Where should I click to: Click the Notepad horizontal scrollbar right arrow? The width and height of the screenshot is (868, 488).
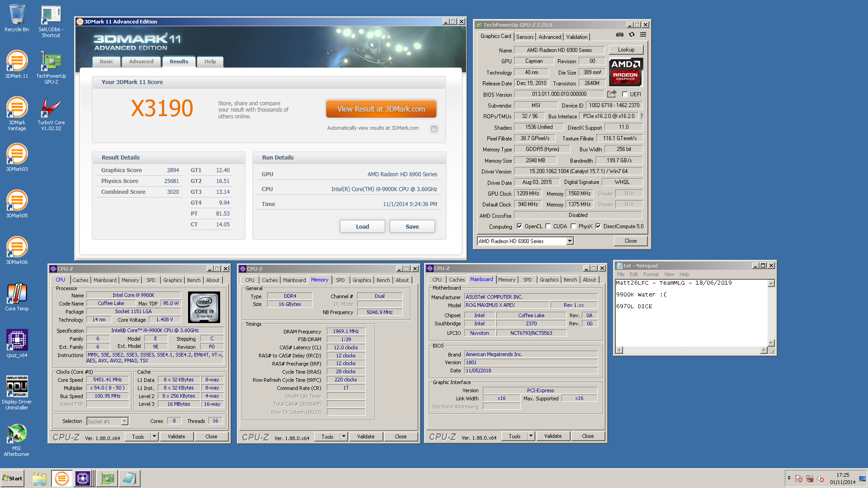764,350
